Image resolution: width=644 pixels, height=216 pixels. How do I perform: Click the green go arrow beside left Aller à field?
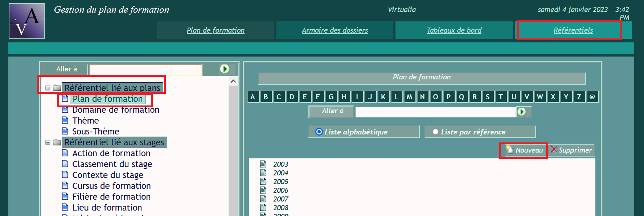pos(224,69)
